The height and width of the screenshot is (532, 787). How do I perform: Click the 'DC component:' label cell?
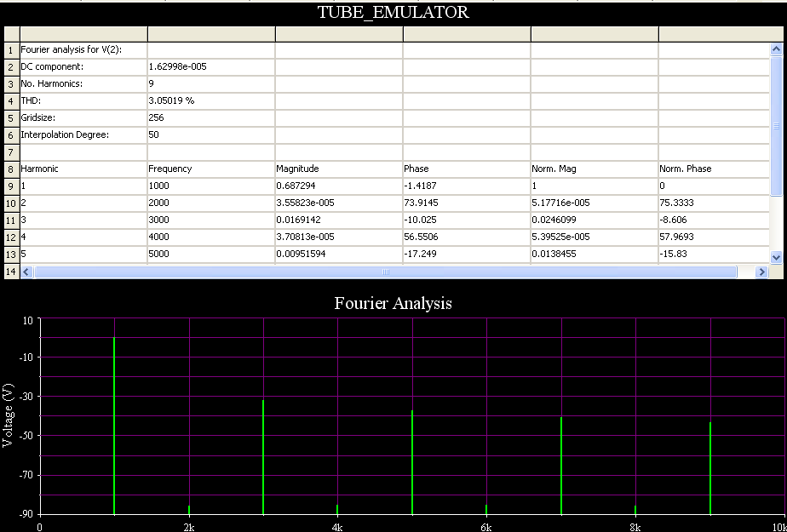[x=83, y=66]
